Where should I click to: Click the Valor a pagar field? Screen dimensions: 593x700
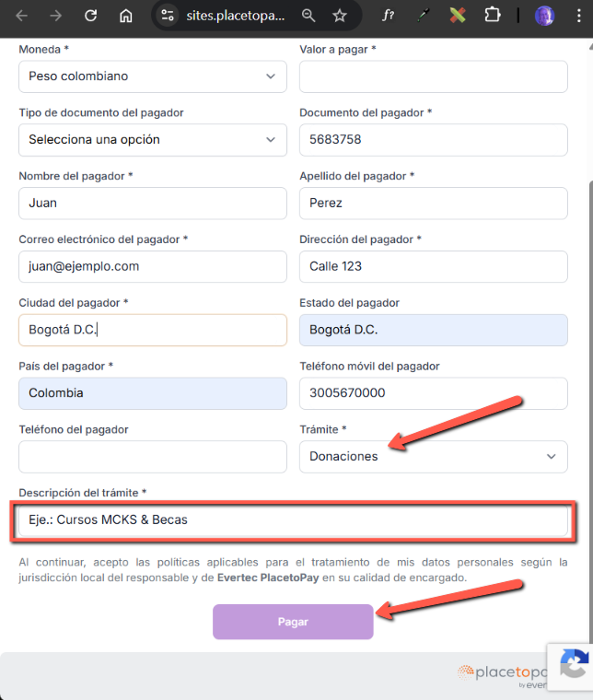click(433, 76)
